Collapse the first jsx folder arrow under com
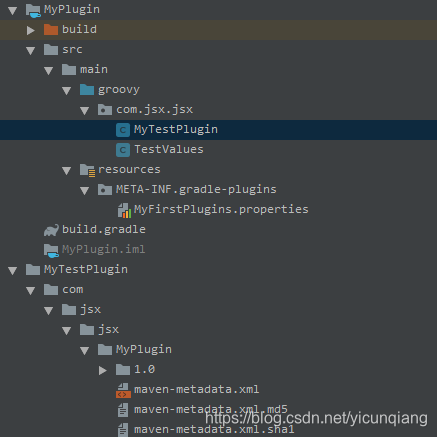437x437 pixels. (49, 310)
